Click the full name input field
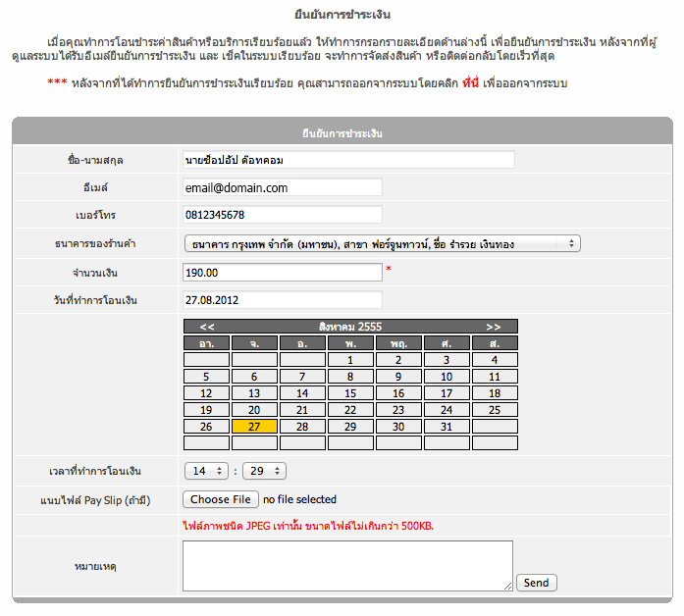Screen dimensions: 684x616 point(348,159)
